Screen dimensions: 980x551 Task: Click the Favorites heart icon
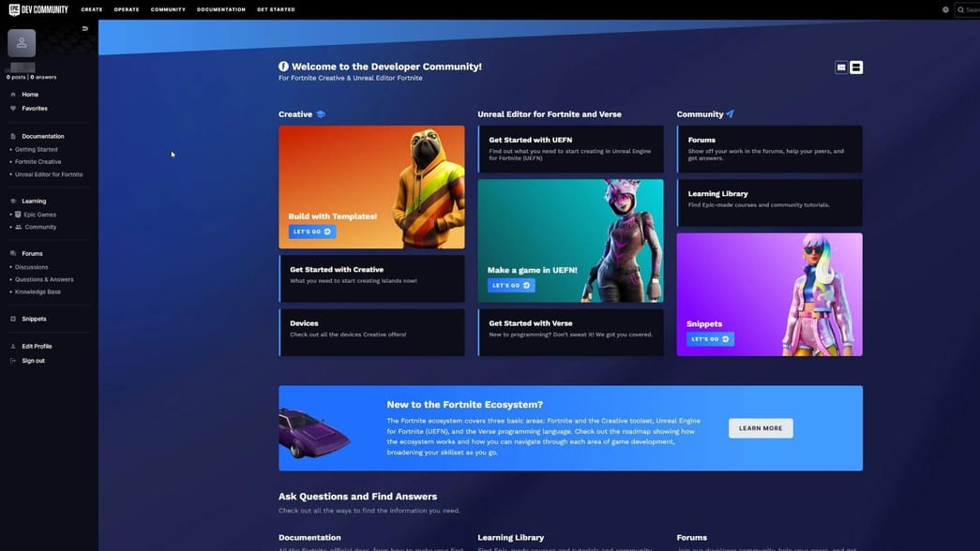(x=13, y=109)
